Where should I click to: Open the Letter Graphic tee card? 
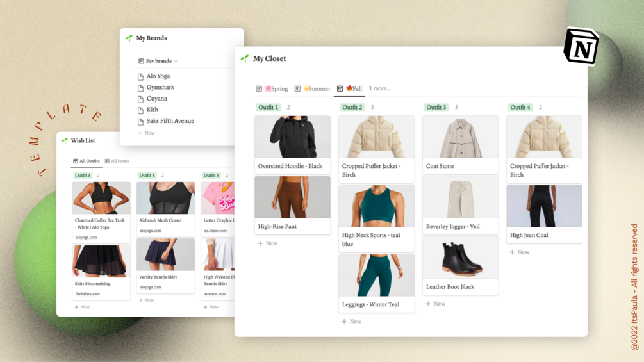(x=218, y=210)
